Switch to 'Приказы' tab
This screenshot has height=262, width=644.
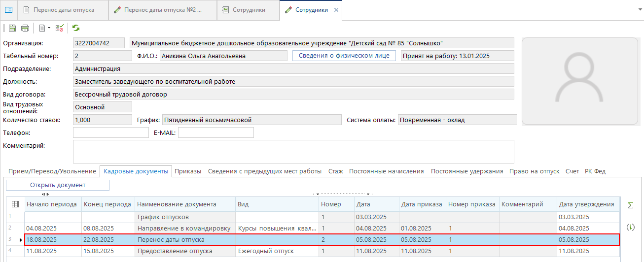pos(188,171)
